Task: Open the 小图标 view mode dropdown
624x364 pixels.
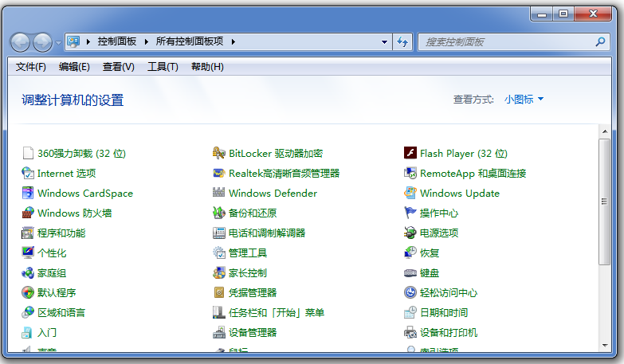Action: pyautogui.click(x=524, y=99)
